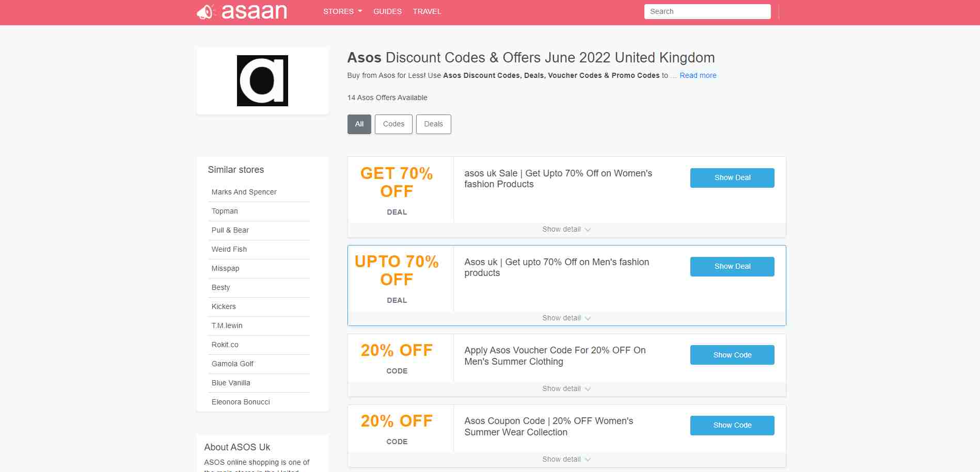The image size is (980, 472).
Task: Open the TRAVEL section
Action: coord(427,11)
